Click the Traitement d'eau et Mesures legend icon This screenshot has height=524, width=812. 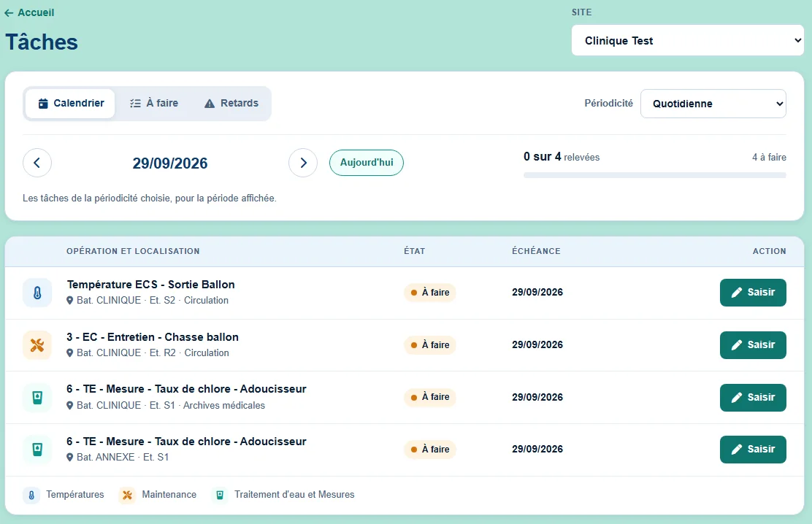coord(220,496)
